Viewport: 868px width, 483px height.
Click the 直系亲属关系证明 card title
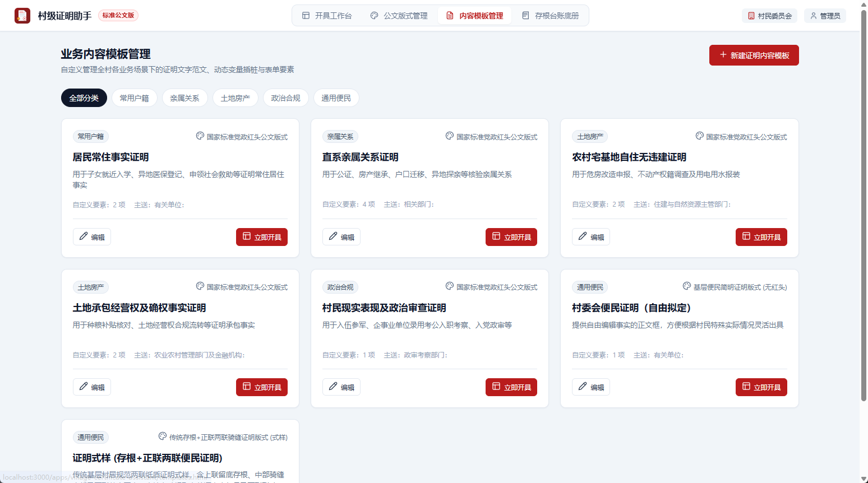pyautogui.click(x=361, y=157)
